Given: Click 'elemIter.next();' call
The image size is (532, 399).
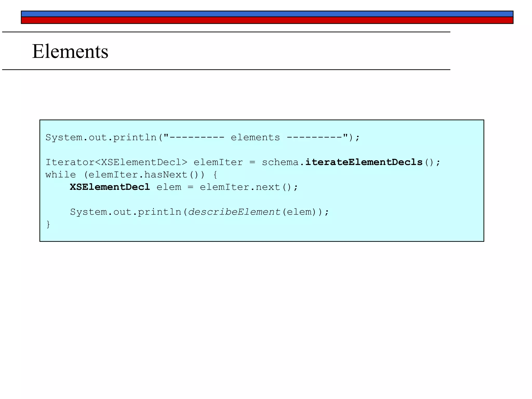Looking at the screenshot, I should tap(249, 187).
